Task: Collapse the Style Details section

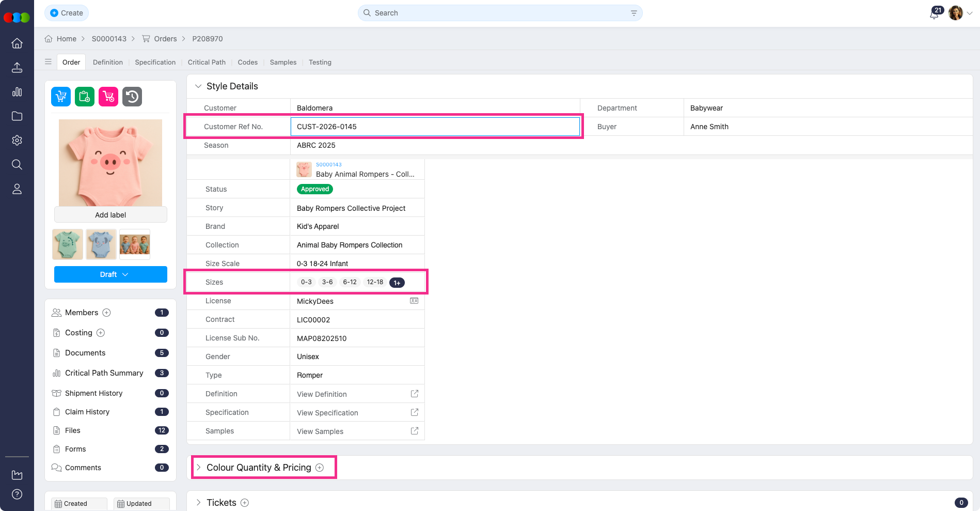Action: [x=198, y=86]
